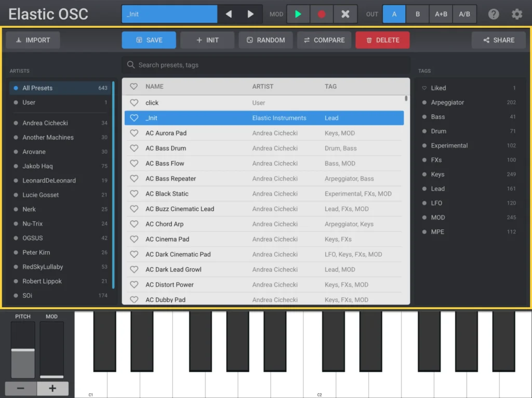Image resolution: width=532 pixels, height=398 pixels.
Task: Click the red MOD record button
Action: 321,14
